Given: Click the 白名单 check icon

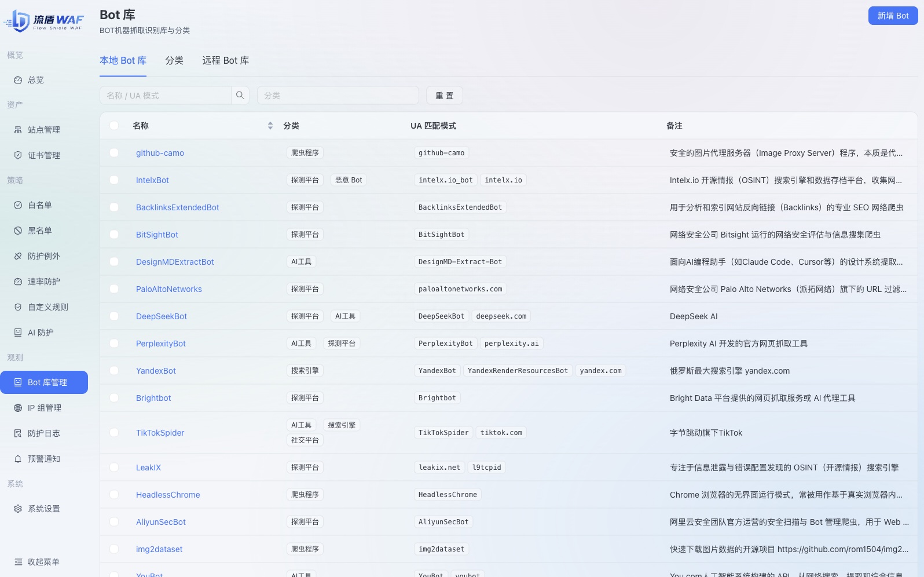Looking at the screenshot, I should click(x=18, y=205).
